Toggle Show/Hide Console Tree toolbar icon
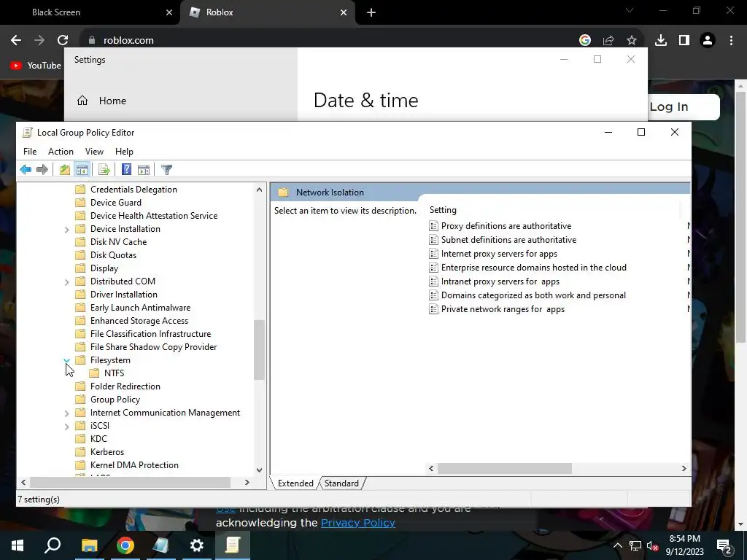The image size is (747, 560). click(x=82, y=169)
